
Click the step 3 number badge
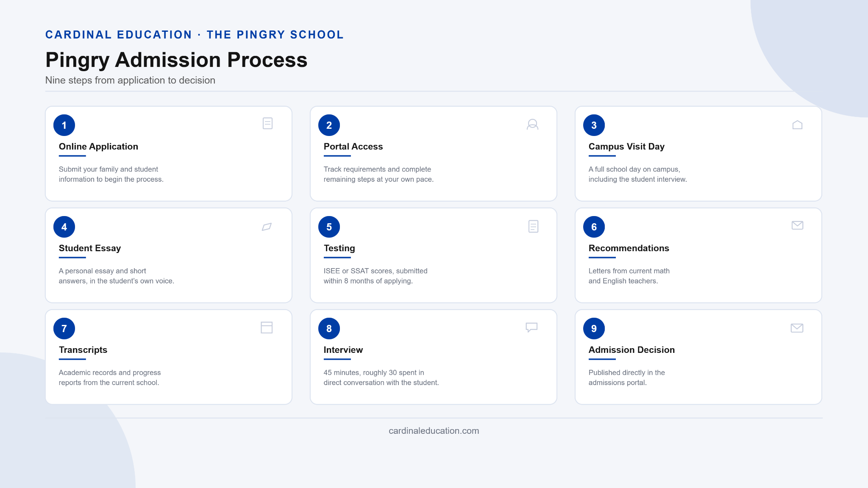[594, 125]
